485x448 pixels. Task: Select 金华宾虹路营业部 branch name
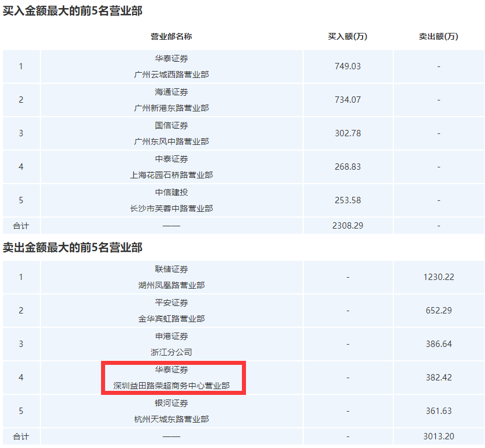click(171, 319)
